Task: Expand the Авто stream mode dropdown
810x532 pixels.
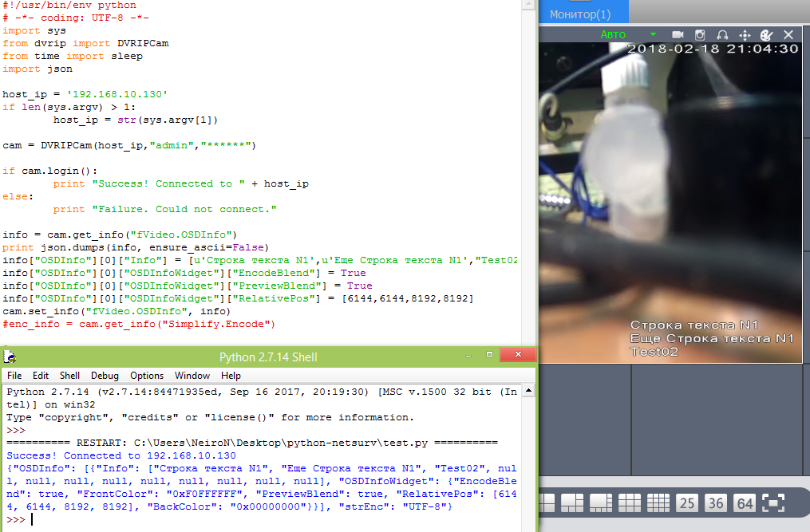Action: coord(653,35)
